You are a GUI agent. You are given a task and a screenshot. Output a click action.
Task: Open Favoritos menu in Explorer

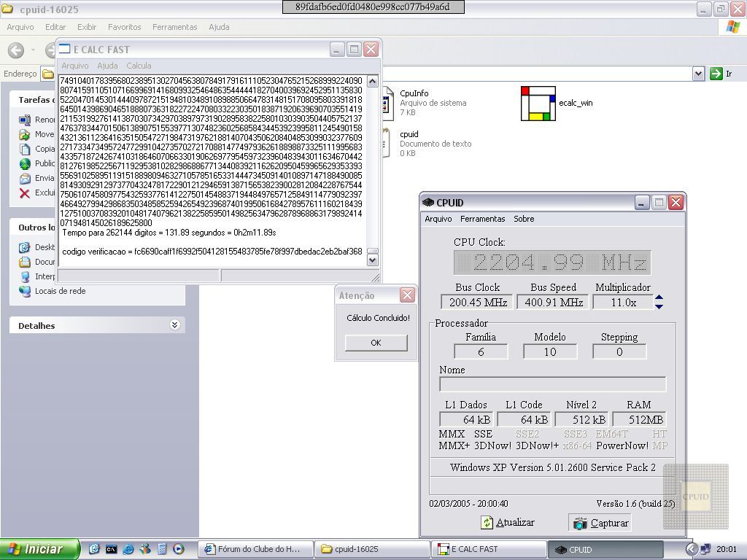(124, 27)
